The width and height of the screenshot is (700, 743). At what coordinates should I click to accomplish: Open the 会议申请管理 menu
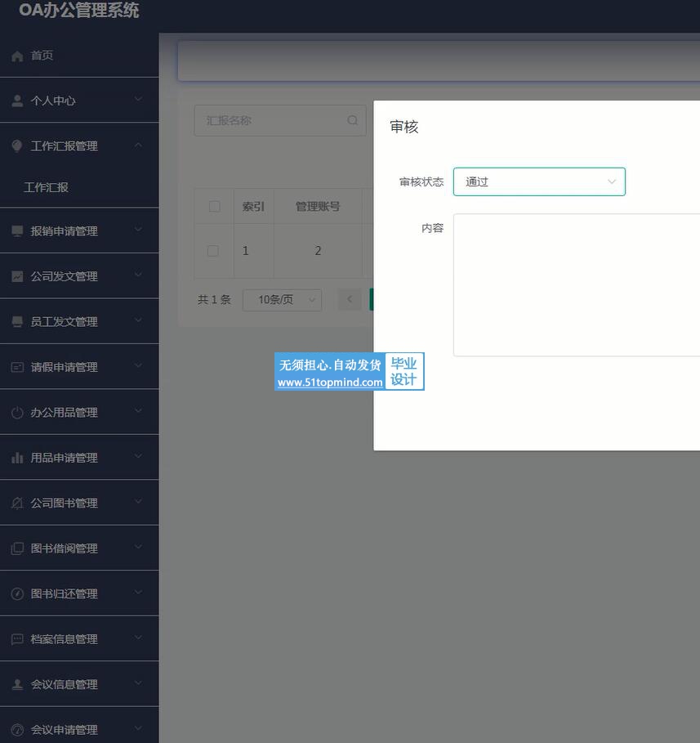point(79,726)
